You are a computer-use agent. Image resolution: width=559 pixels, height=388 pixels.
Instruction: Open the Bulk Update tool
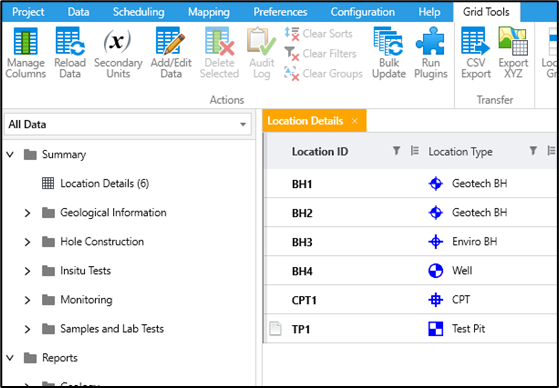389,53
